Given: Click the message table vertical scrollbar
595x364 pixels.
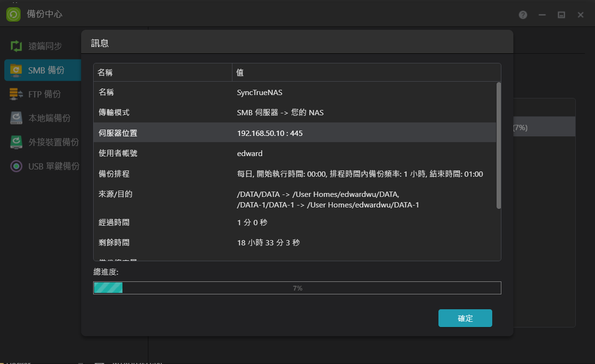Looking at the screenshot, I should (x=498, y=145).
